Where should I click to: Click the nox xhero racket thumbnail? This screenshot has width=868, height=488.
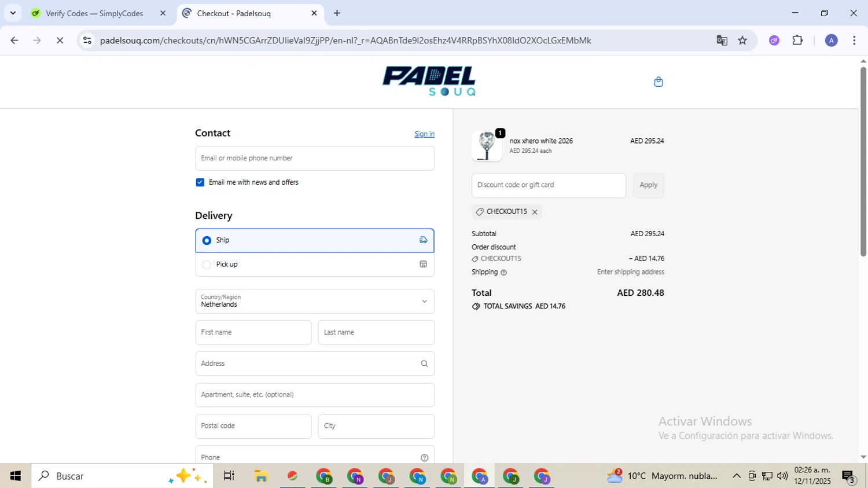click(487, 145)
